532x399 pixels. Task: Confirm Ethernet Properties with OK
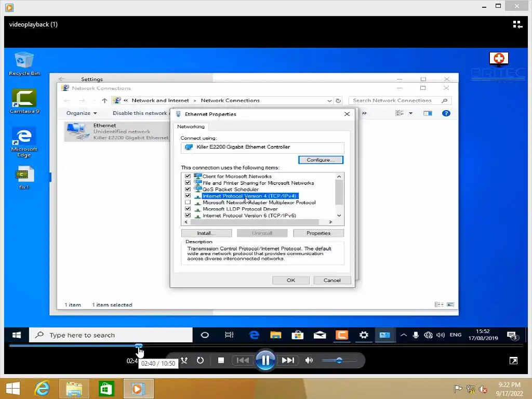tap(291, 280)
